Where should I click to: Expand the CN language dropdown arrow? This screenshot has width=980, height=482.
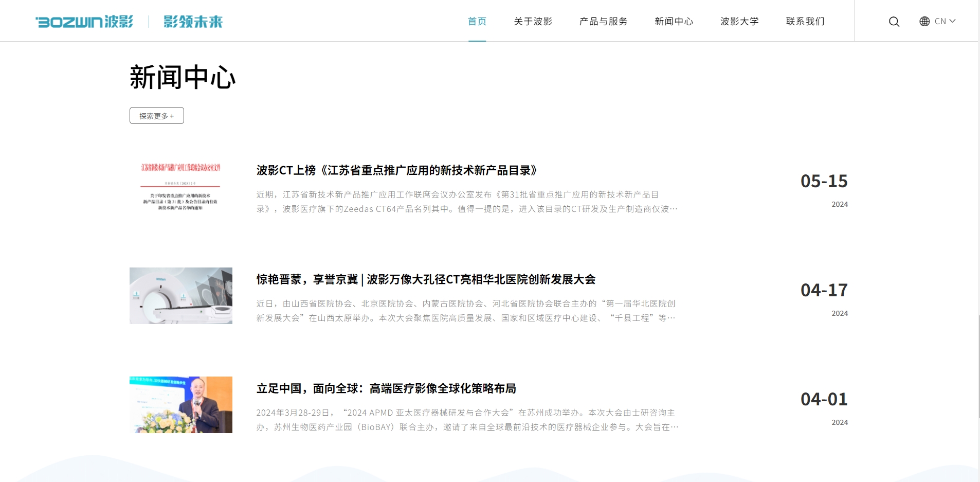point(952,21)
